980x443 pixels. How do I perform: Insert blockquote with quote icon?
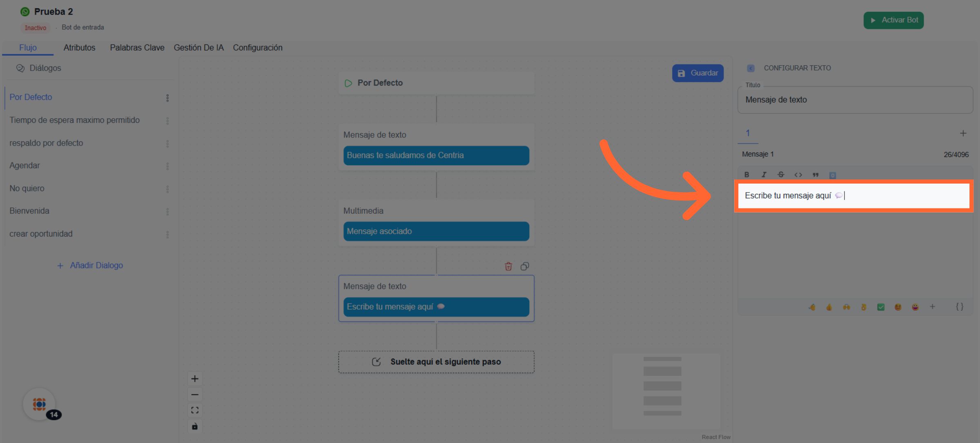point(815,175)
